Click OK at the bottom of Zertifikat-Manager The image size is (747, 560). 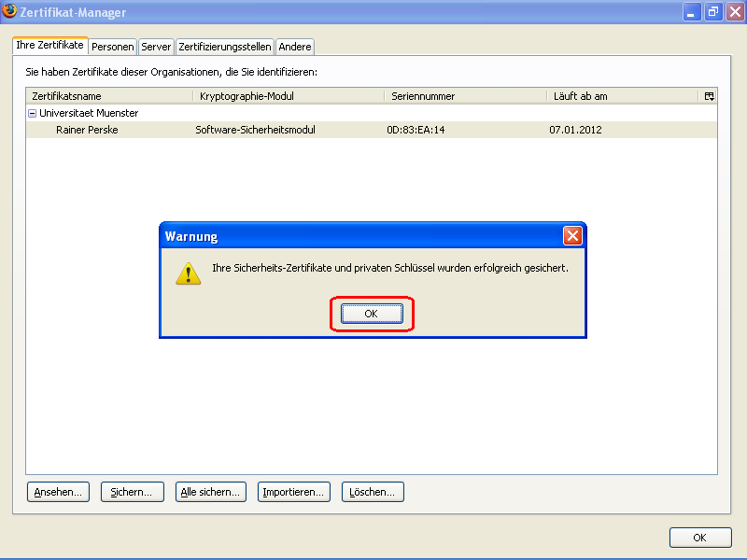pos(699,538)
